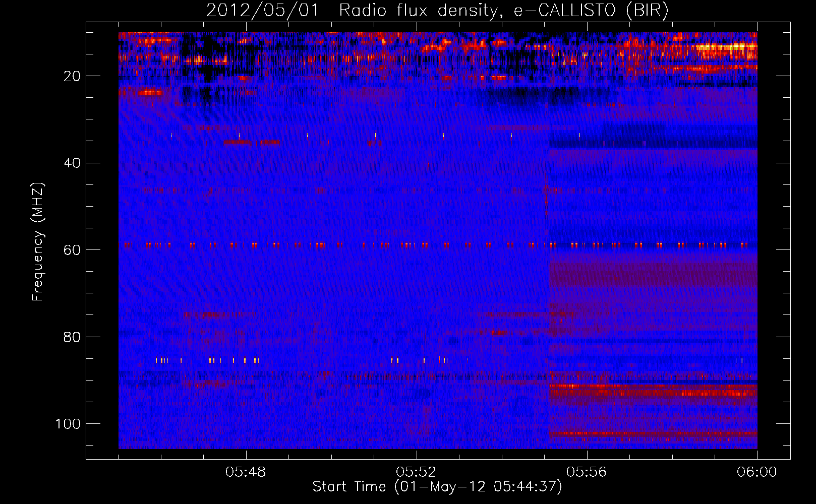Click the '06:00' time tick label

[x=756, y=472]
